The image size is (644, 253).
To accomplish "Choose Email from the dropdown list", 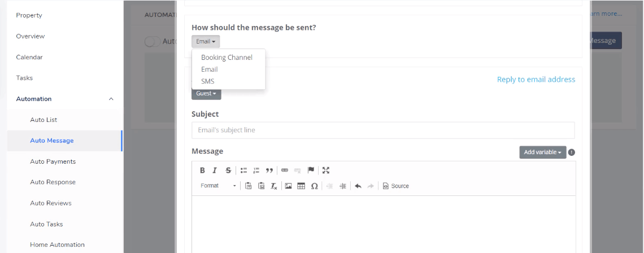I will (x=210, y=69).
